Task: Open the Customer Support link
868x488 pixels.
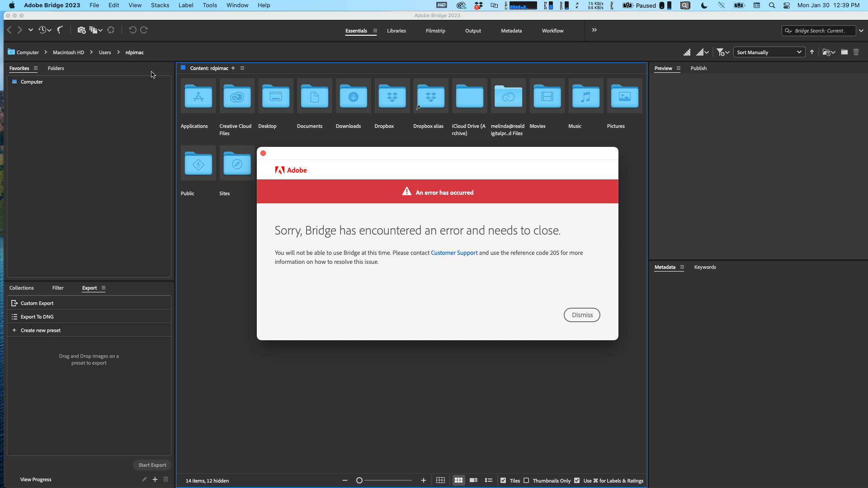Action: coord(454,253)
